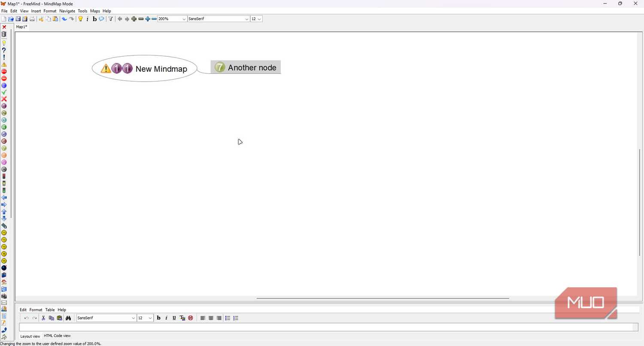Open the View menu in the menu bar

tap(24, 11)
